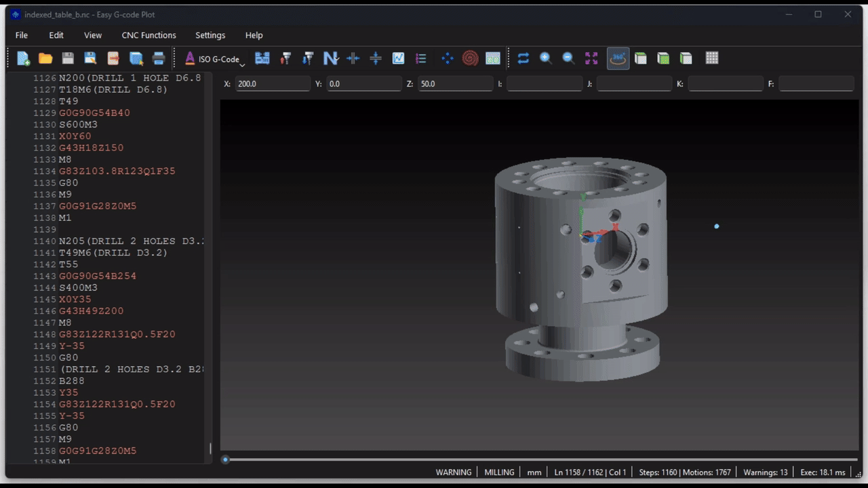Open the Edit menu
Screen dimensions: 868x488
56,35
